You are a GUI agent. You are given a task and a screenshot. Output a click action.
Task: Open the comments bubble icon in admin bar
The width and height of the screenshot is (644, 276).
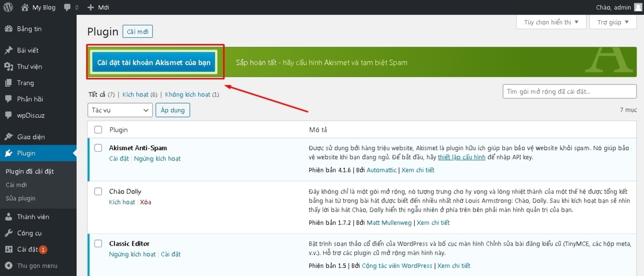(68, 7)
